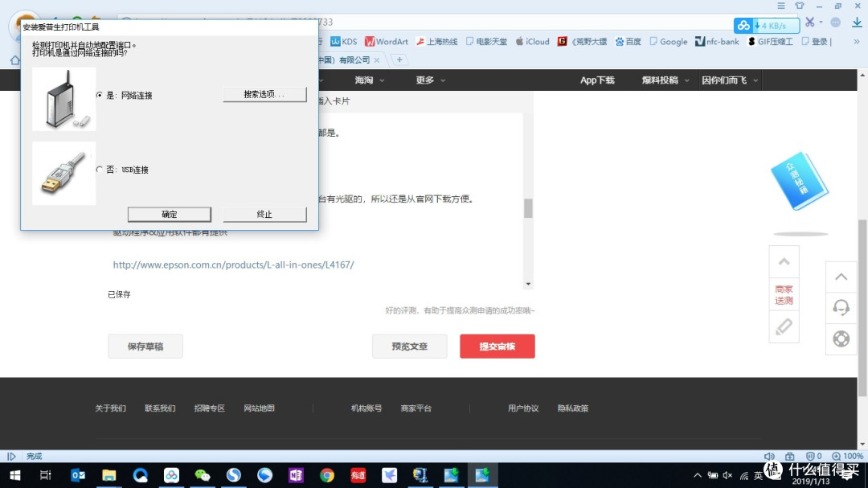This screenshot has width=868, height=488.
Task: Open 商家平台 footer link
Action: pos(416,408)
